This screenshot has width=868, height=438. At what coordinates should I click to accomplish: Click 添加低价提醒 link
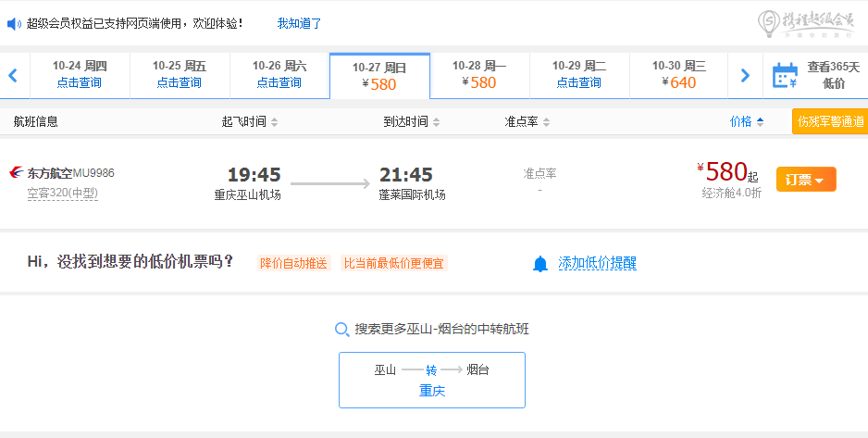597,263
